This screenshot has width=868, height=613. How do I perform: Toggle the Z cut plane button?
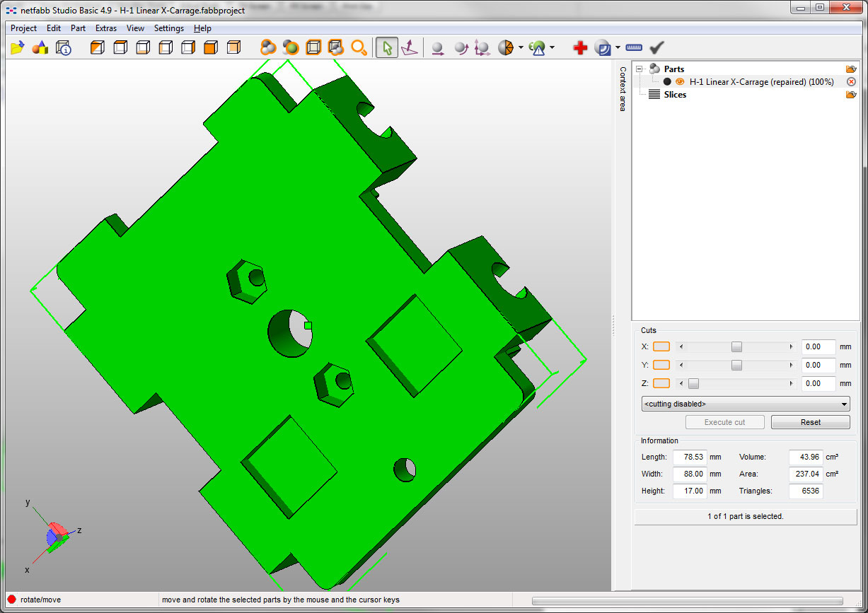(x=661, y=383)
